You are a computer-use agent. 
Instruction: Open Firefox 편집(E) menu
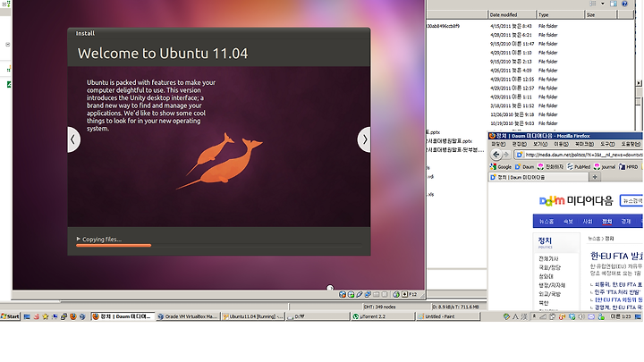(x=519, y=144)
